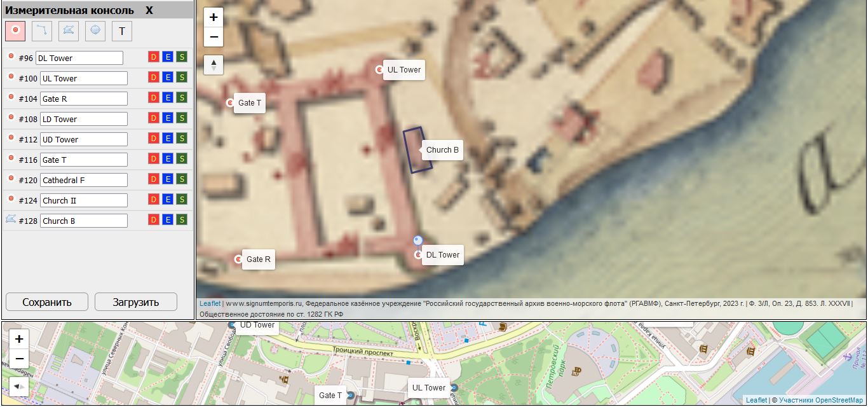
Task: Click the Сохранить button
Action: pyautogui.click(x=47, y=302)
